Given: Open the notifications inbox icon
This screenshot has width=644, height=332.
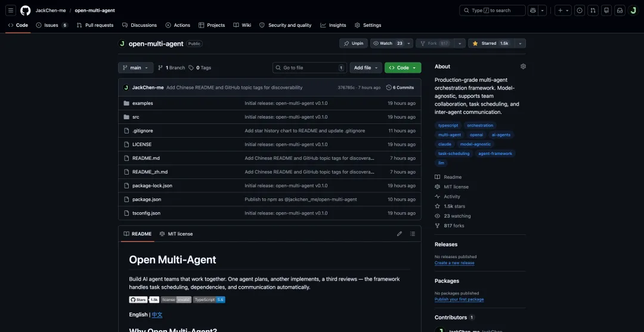Looking at the screenshot, I should click(x=620, y=10).
